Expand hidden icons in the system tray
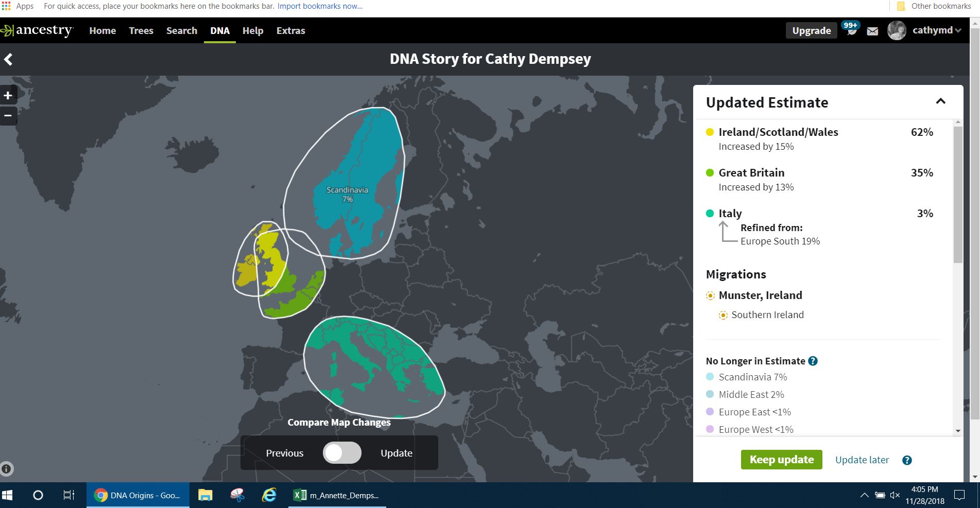980x508 pixels. pos(864,495)
